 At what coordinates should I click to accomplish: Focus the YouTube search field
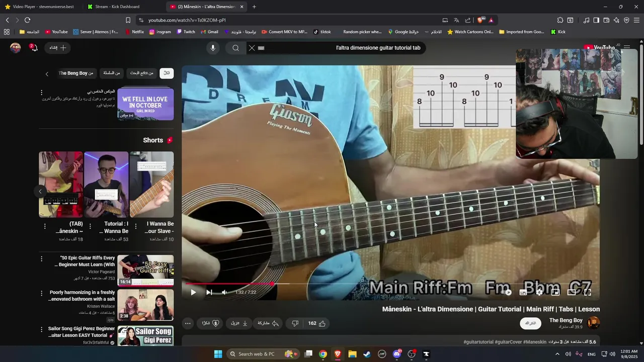tap(342, 48)
